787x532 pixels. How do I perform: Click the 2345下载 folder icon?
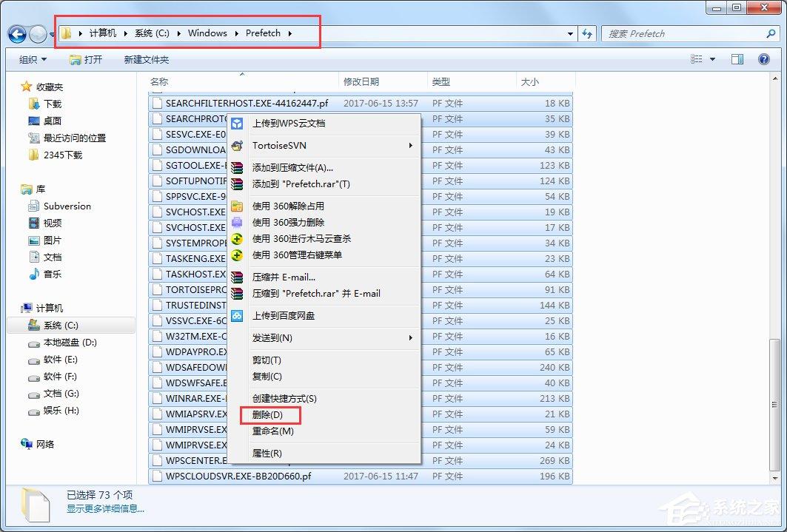tap(34, 155)
